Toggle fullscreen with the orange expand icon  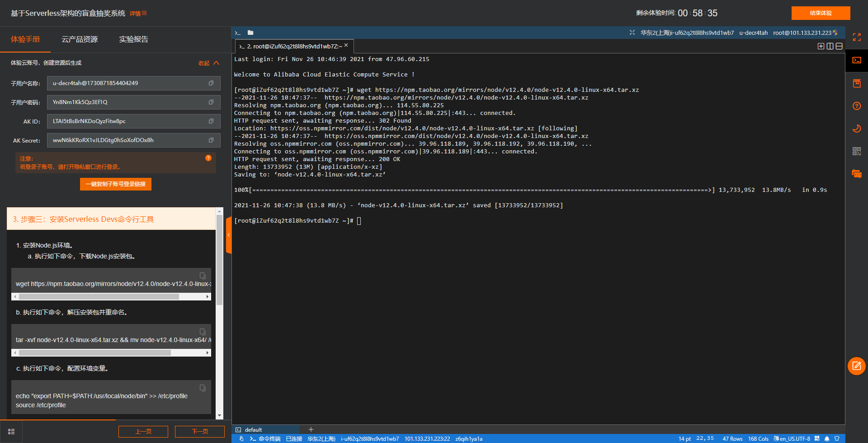(x=857, y=37)
